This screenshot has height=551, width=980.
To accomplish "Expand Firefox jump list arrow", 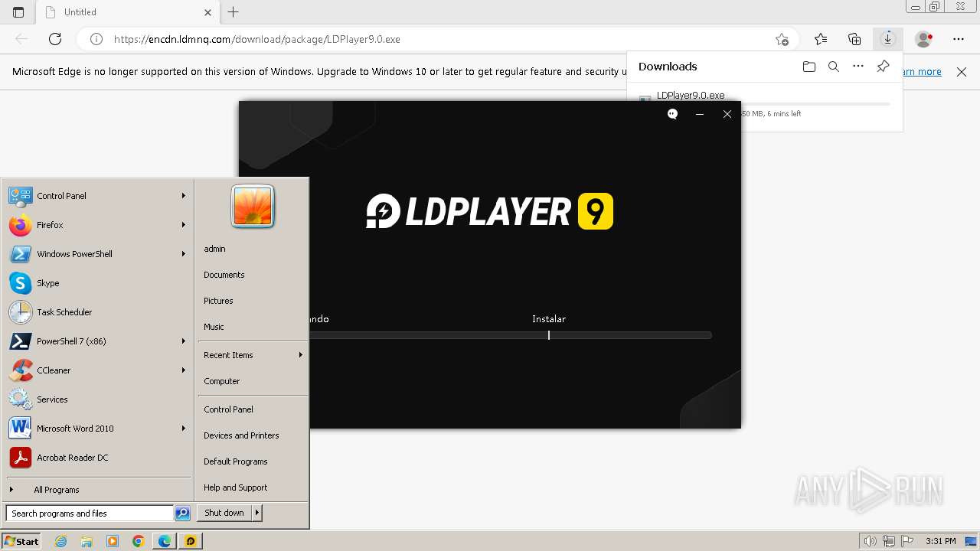I will [x=184, y=225].
